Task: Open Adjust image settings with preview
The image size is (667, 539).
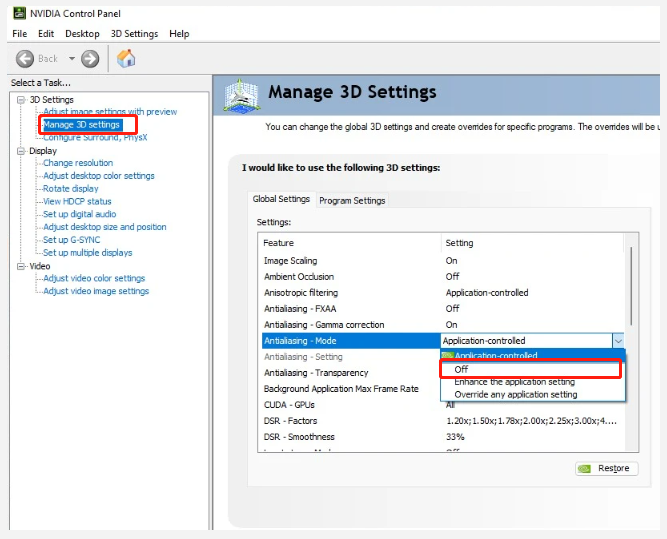Action: click(x=110, y=111)
